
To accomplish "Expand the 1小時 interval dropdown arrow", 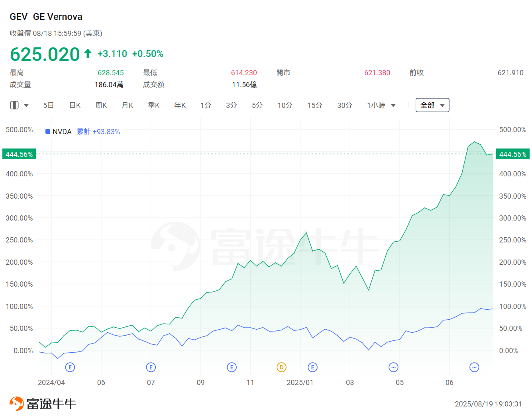I will [393, 105].
